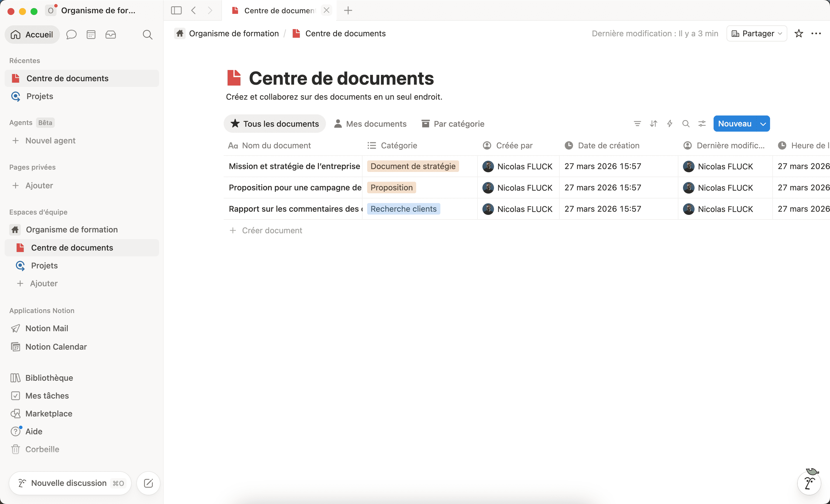Open the sidebar search icon
The height and width of the screenshot is (504, 830).
coord(148,34)
